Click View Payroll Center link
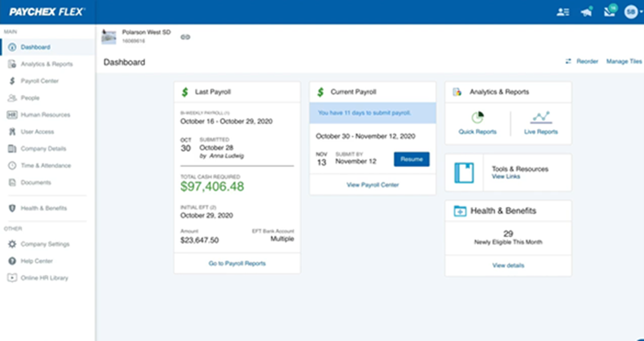The image size is (644, 341). [373, 185]
